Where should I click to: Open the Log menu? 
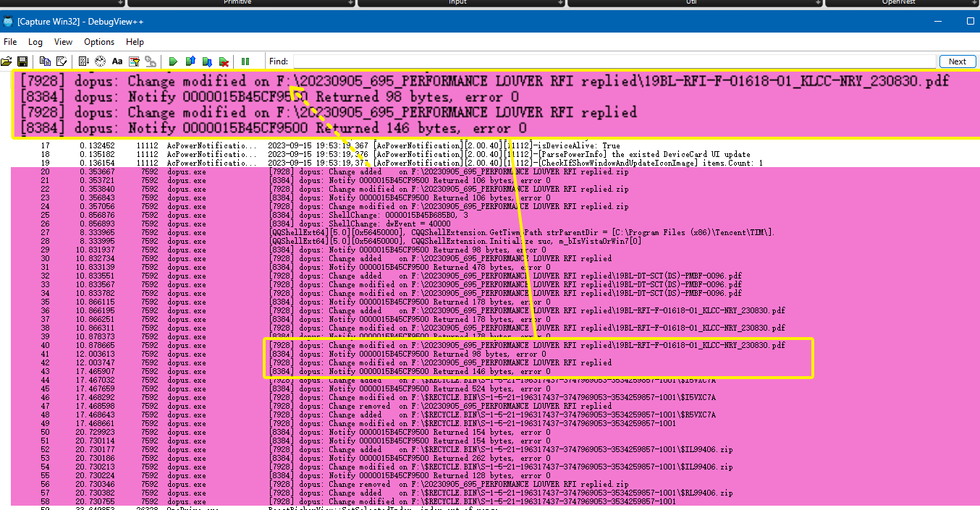tap(35, 42)
